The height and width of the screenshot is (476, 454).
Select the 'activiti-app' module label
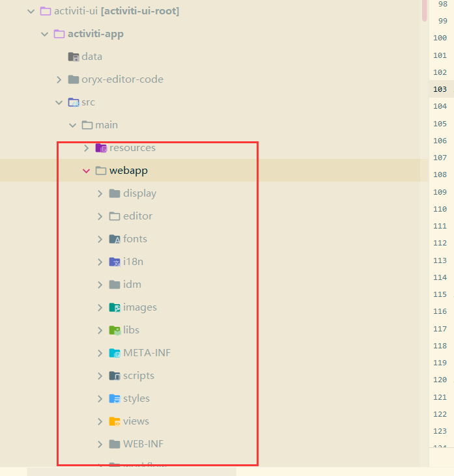click(96, 34)
